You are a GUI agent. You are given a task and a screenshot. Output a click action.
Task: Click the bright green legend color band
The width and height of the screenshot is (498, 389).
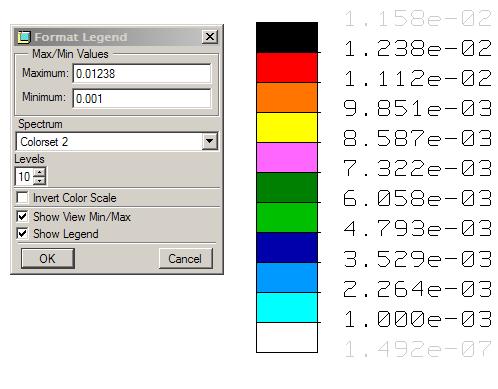pyautogui.click(x=287, y=218)
